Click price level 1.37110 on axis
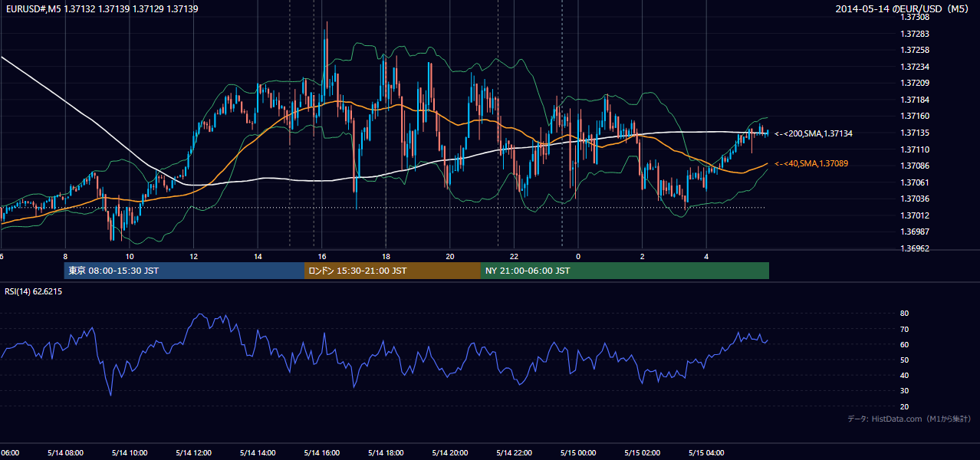 pyautogui.click(x=915, y=149)
